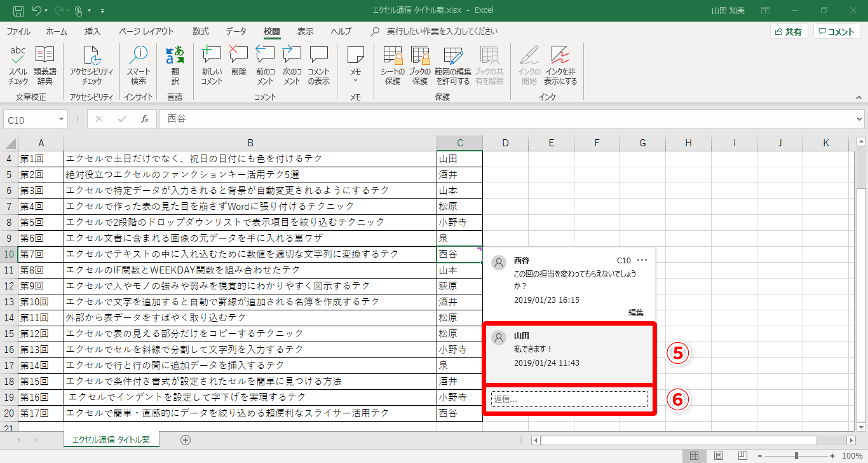Click シートの保護 protect sheet
868x463 pixels.
point(393,66)
